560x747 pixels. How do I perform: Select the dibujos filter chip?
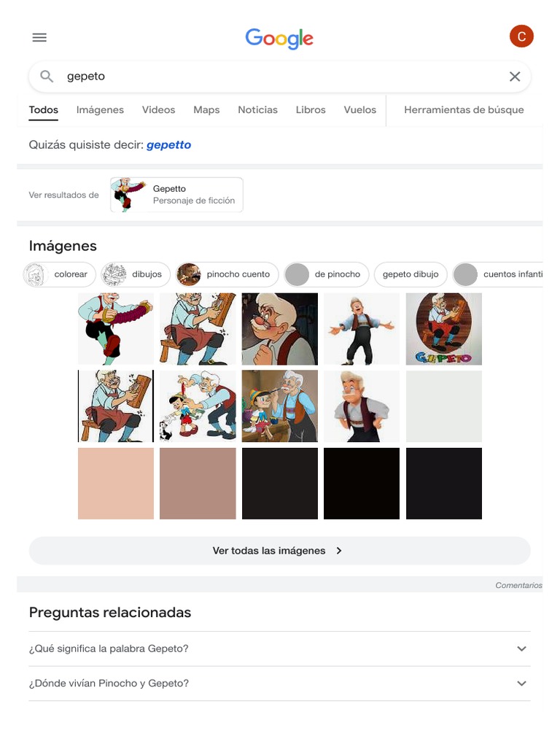(135, 274)
